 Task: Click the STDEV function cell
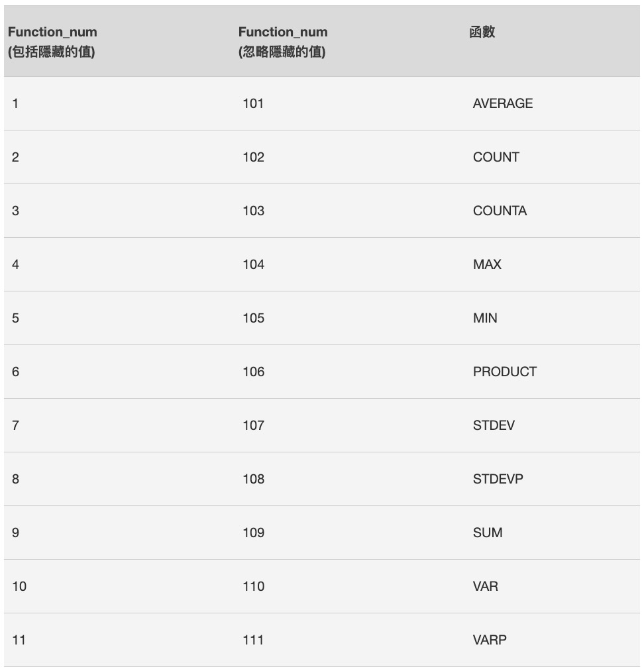(x=494, y=425)
